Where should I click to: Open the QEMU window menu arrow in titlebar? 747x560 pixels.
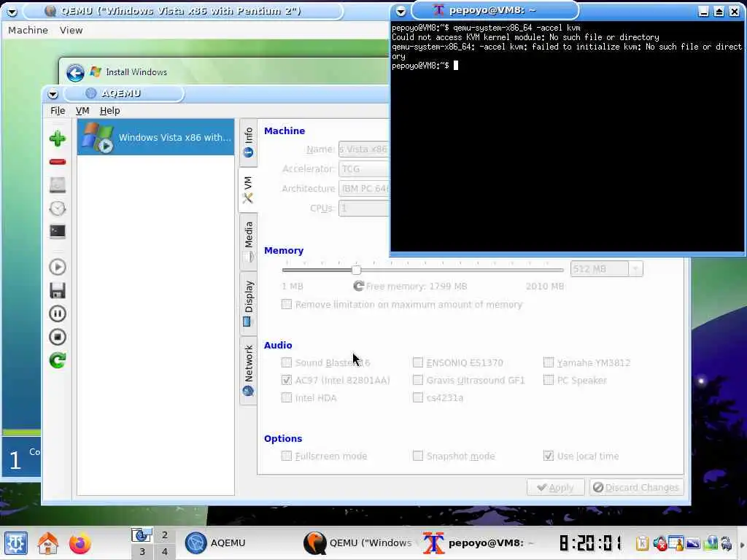point(12,12)
